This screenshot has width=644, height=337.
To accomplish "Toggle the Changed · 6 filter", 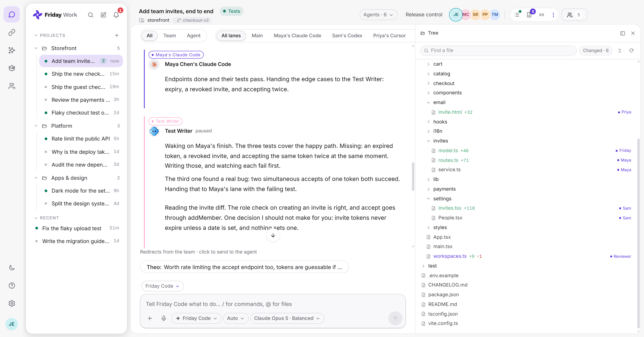I will point(596,50).
